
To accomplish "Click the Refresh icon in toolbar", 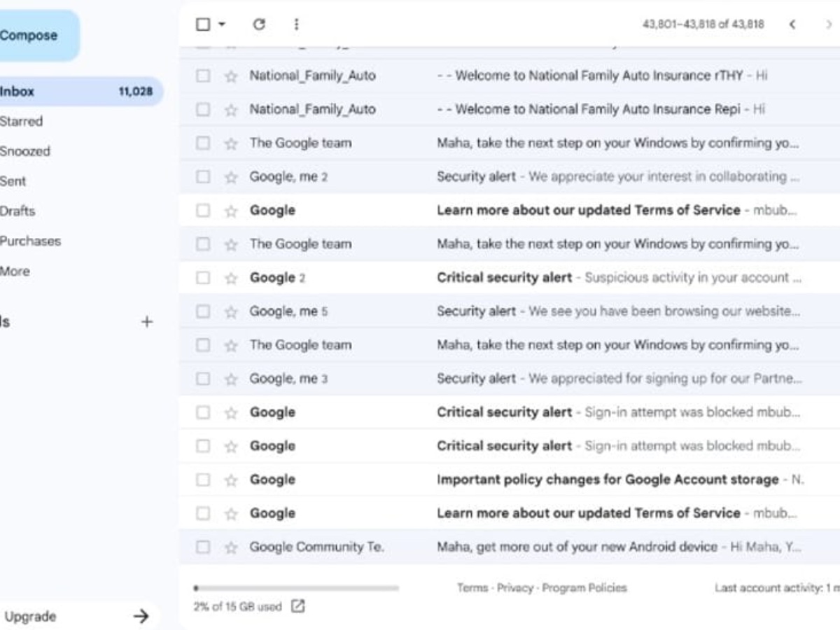I will [x=259, y=24].
